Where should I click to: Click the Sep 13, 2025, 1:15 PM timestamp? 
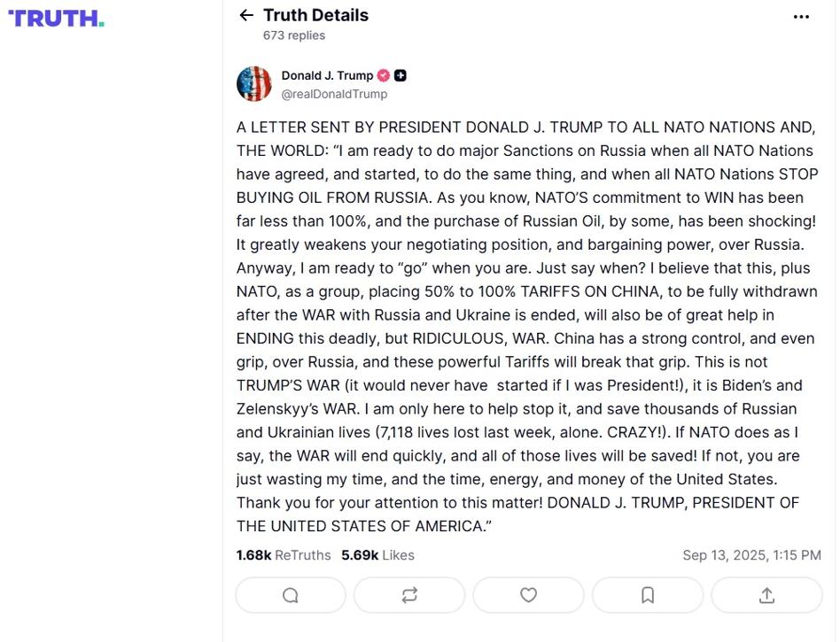(751, 555)
